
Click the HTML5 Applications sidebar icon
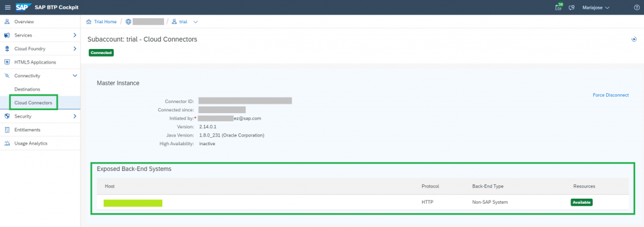pos(6,62)
